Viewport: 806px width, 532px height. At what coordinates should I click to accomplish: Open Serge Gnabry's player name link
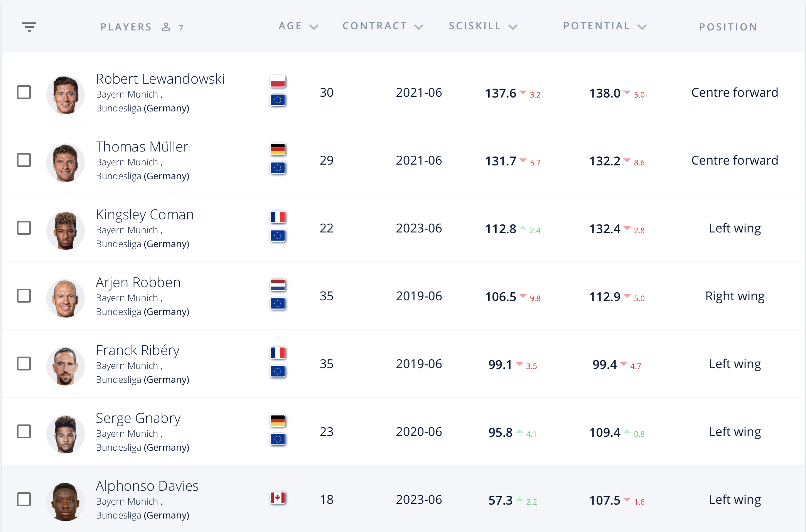coord(138,418)
